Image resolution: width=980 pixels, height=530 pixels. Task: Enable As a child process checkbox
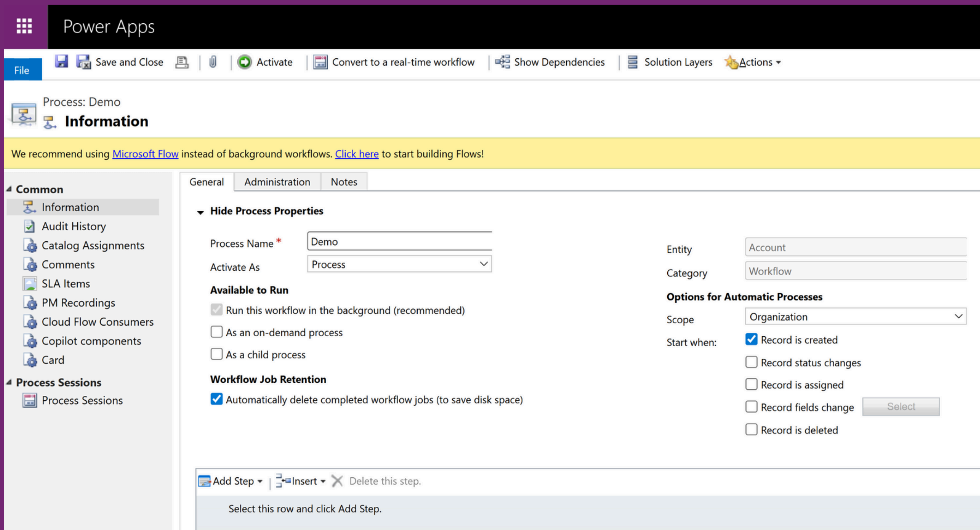(x=216, y=354)
